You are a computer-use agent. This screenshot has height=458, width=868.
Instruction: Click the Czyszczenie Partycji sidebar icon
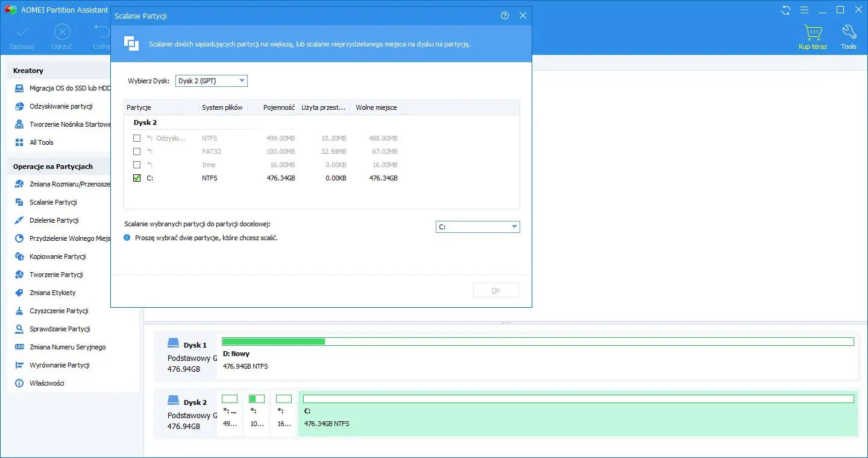click(19, 311)
